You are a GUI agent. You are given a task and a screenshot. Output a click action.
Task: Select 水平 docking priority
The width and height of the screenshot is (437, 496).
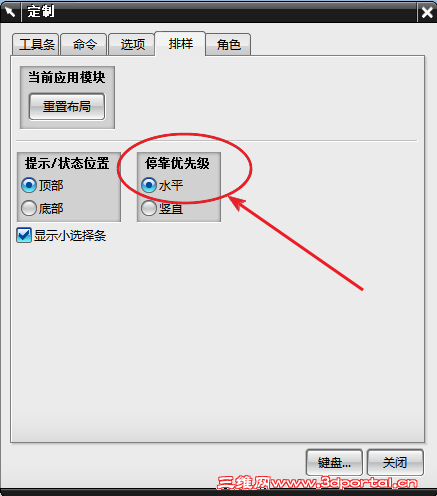pos(162,185)
